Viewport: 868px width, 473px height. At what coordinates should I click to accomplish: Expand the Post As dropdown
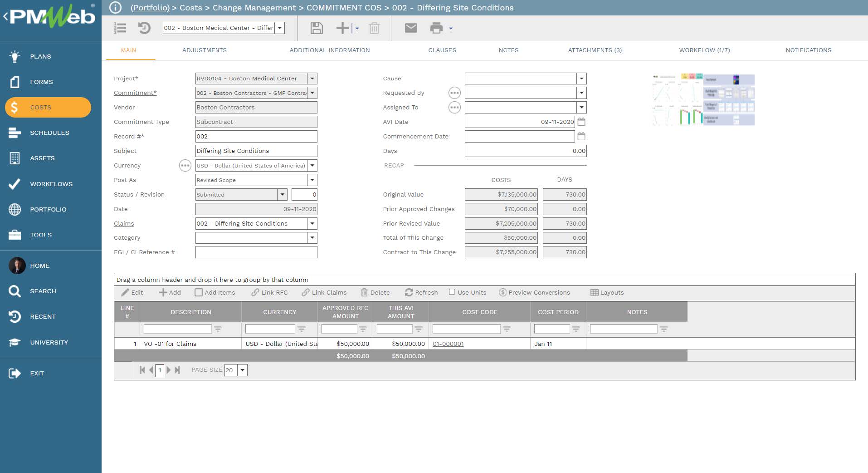(312, 180)
